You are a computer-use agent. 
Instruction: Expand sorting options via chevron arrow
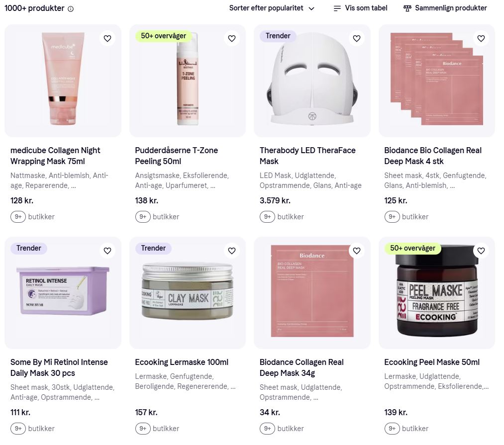[x=311, y=8]
